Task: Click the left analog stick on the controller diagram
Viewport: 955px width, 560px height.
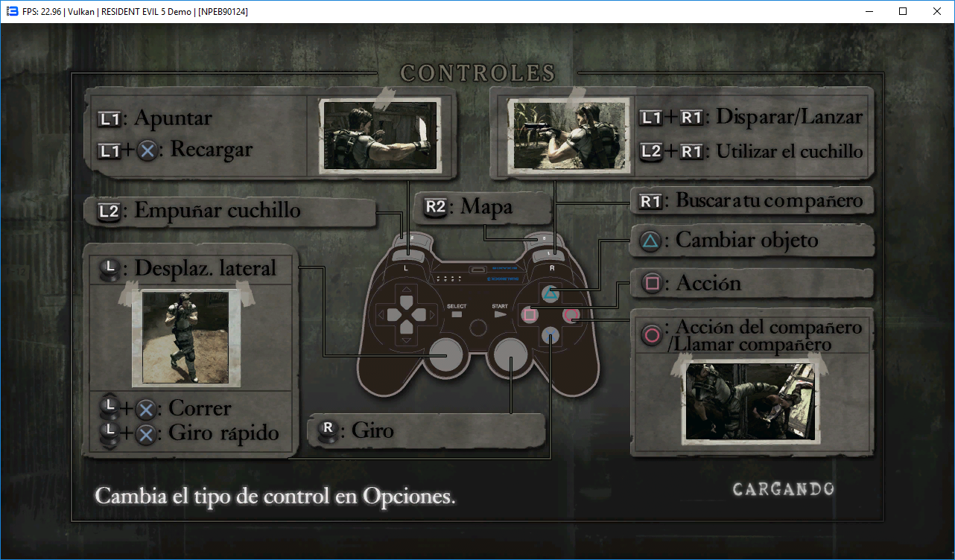Action: coord(447,355)
